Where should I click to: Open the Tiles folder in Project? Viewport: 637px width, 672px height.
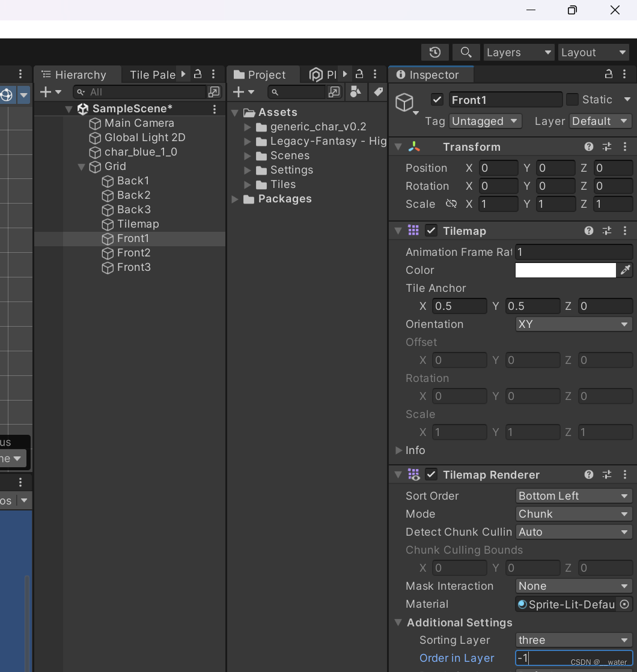click(282, 185)
